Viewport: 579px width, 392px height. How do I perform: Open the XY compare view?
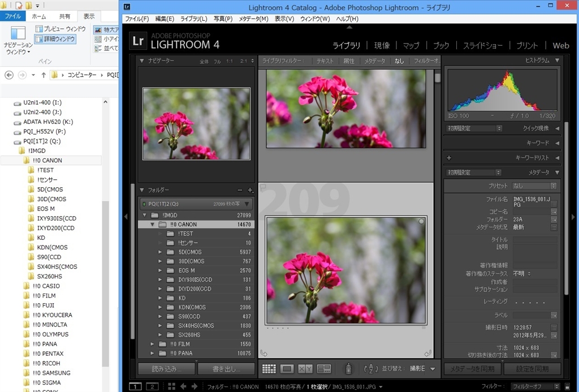coord(305,368)
